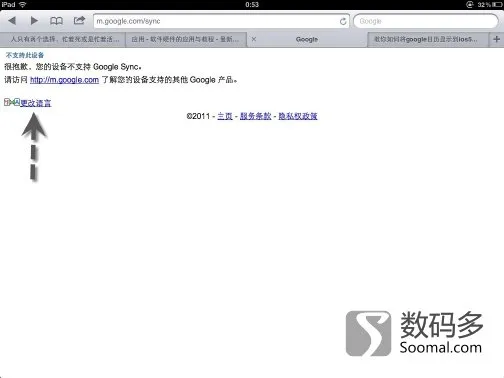
Task: Switch to the first tab starting 人只有两个选择
Action: pos(63,39)
